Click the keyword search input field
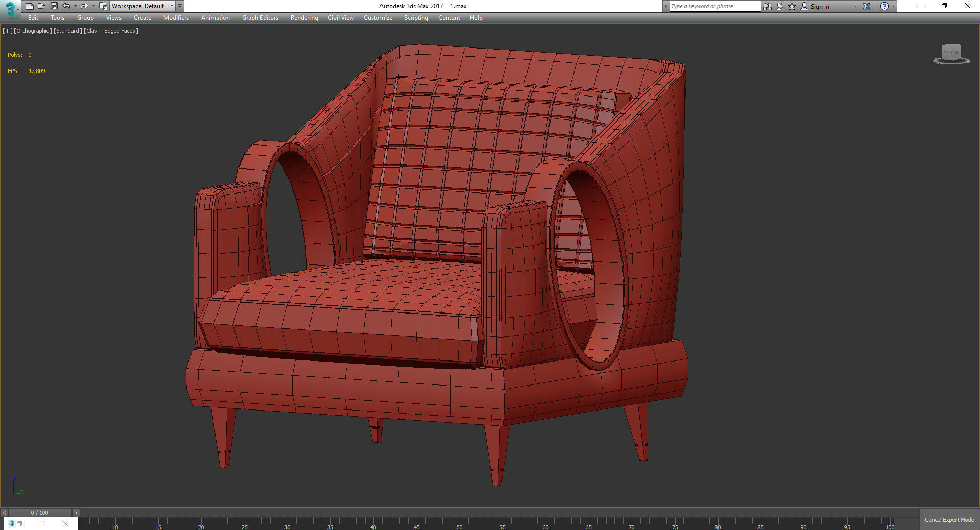 click(715, 6)
